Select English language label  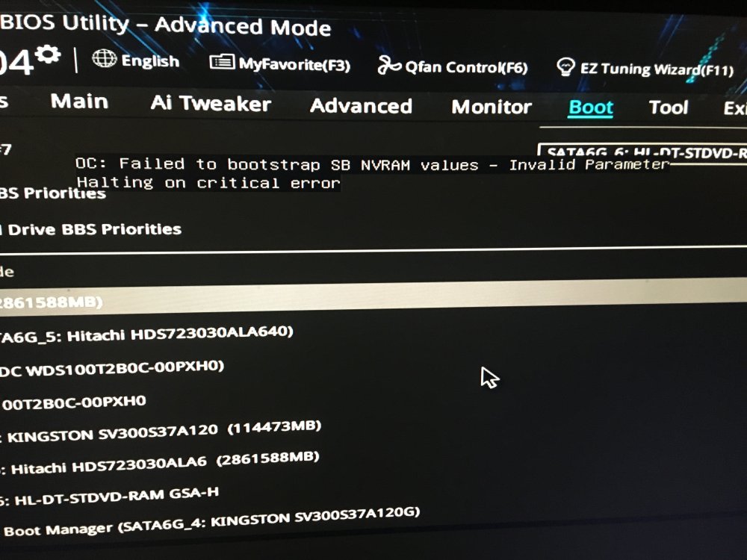point(150,61)
